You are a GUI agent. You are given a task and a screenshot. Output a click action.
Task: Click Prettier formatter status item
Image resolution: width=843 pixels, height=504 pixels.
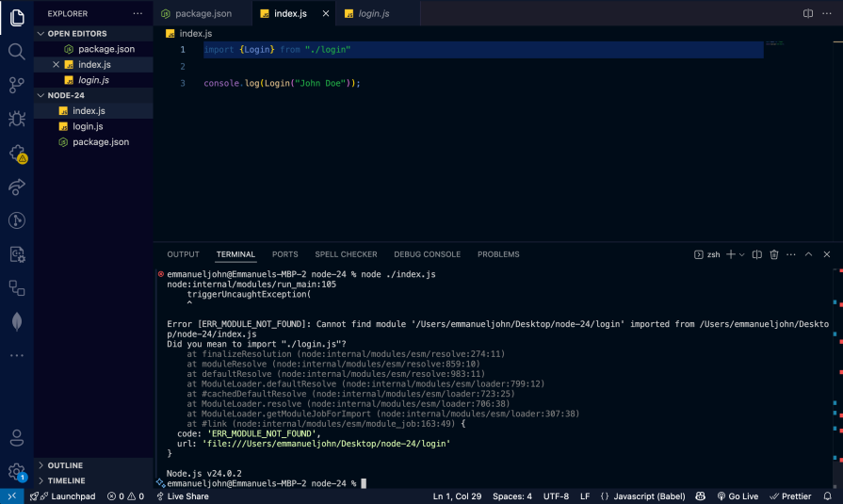point(790,496)
